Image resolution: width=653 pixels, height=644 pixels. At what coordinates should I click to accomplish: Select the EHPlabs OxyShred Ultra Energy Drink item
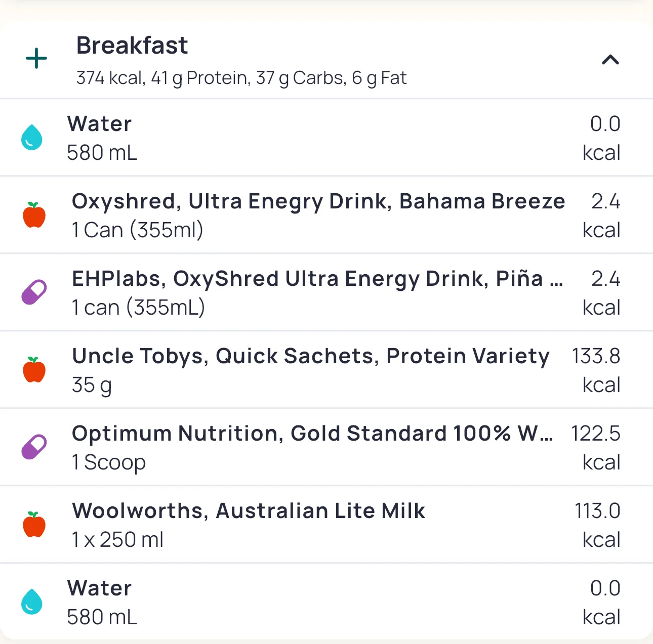tap(317, 279)
